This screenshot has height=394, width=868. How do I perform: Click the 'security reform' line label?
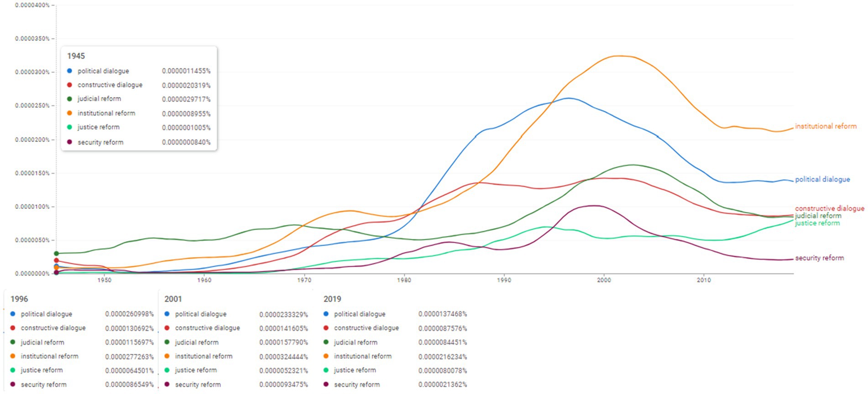pyautogui.click(x=820, y=258)
